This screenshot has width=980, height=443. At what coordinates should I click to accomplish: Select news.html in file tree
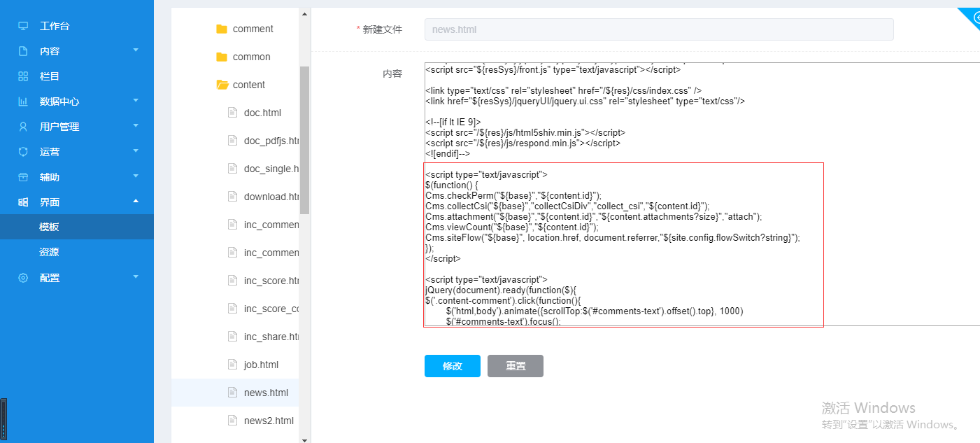pos(266,393)
